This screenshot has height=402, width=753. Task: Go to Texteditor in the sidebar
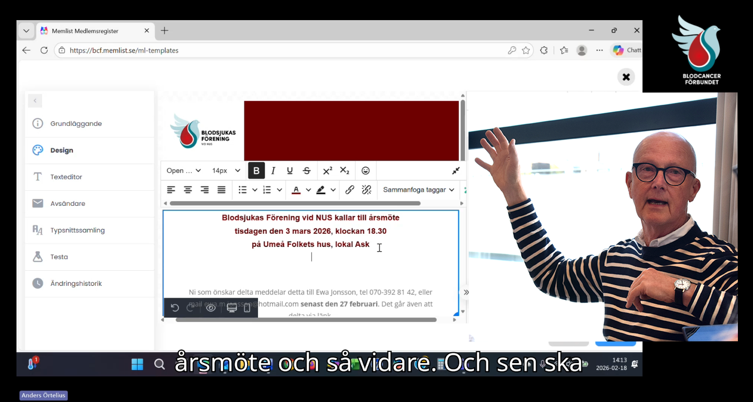(66, 177)
